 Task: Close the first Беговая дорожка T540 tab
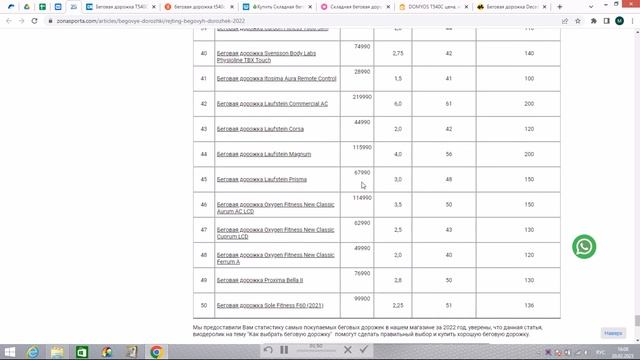pos(154,7)
